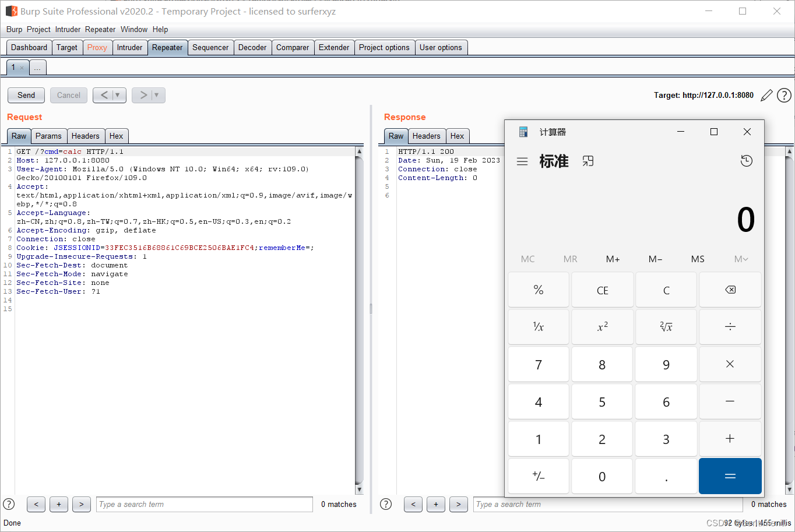The image size is (795, 532).
Task: Select Response Headers tab
Action: [427, 136]
